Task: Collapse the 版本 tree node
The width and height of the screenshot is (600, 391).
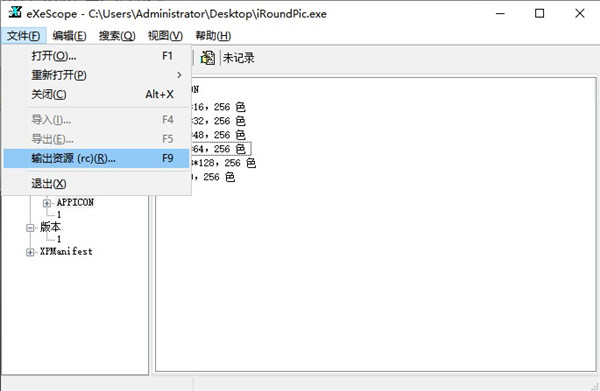Action: (x=30, y=228)
